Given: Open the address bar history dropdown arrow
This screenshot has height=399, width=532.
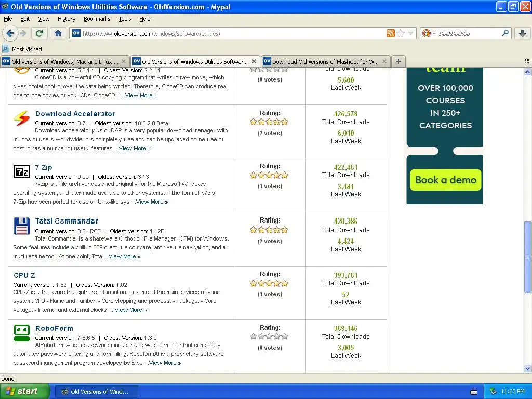Looking at the screenshot, I should (410, 33).
